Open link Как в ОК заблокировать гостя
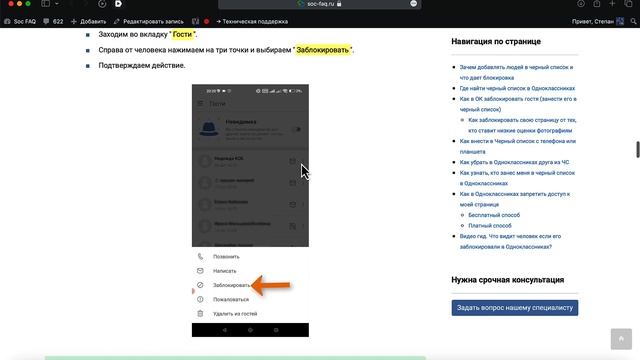Viewport: 640px width, 360px height. tap(518, 104)
